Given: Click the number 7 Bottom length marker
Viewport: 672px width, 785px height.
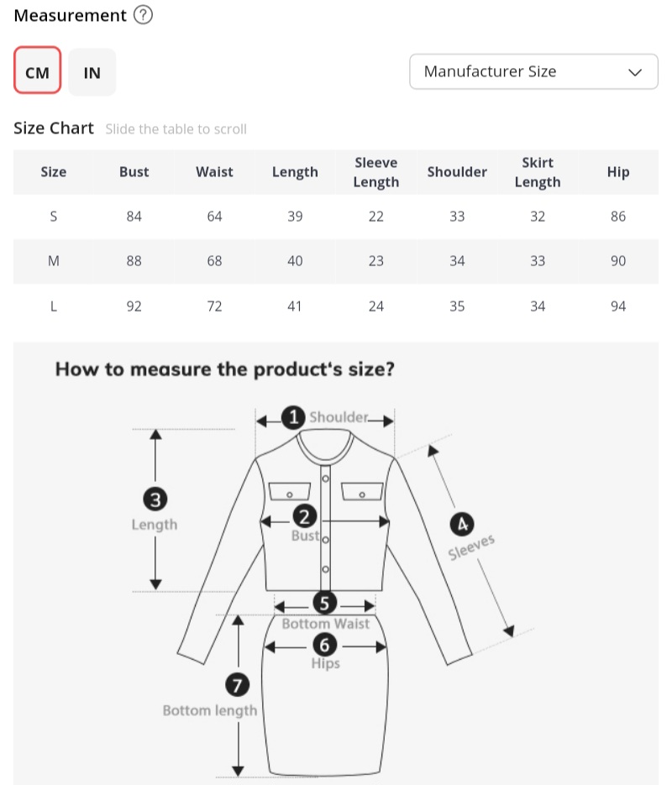Looking at the screenshot, I should [x=238, y=686].
